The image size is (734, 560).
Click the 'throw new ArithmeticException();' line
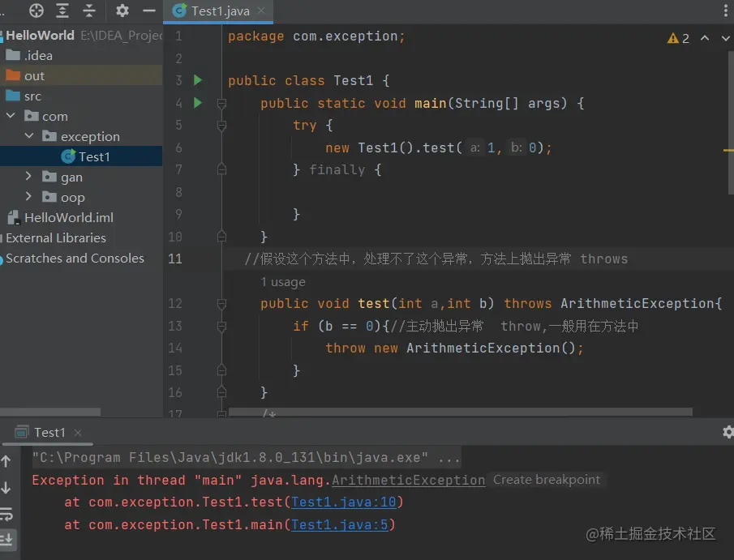click(454, 348)
